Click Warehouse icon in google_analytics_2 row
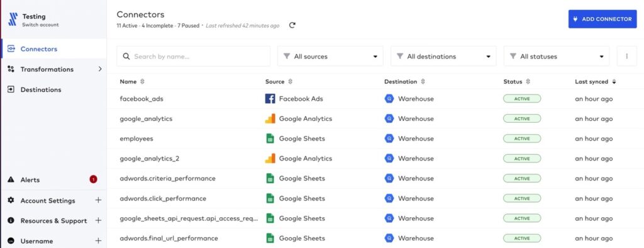Image resolution: width=644 pixels, height=248 pixels. (389, 159)
